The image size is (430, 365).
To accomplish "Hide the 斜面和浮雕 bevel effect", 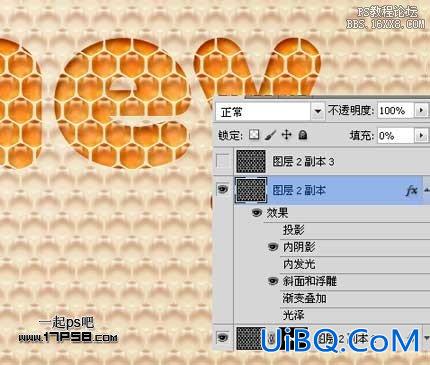I will point(273,281).
